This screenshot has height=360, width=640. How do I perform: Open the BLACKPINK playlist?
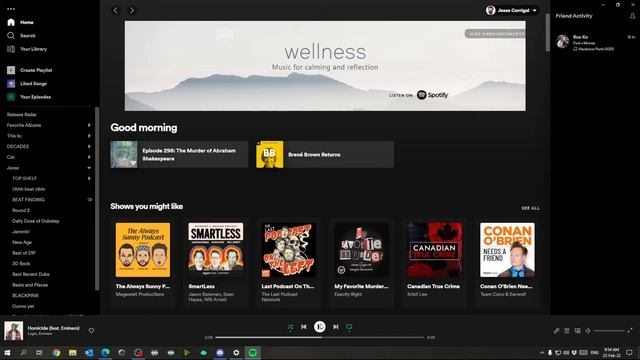click(25, 296)
